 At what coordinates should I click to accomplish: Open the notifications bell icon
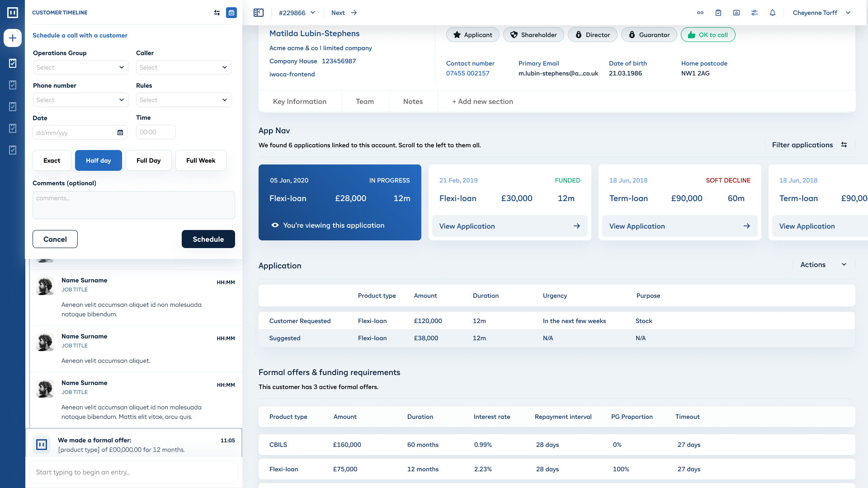773,13
